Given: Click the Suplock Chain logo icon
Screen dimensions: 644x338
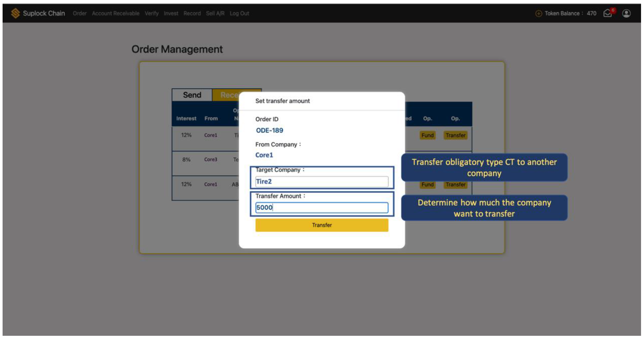Looking at the screenshot, I should [x=15, y=13].
